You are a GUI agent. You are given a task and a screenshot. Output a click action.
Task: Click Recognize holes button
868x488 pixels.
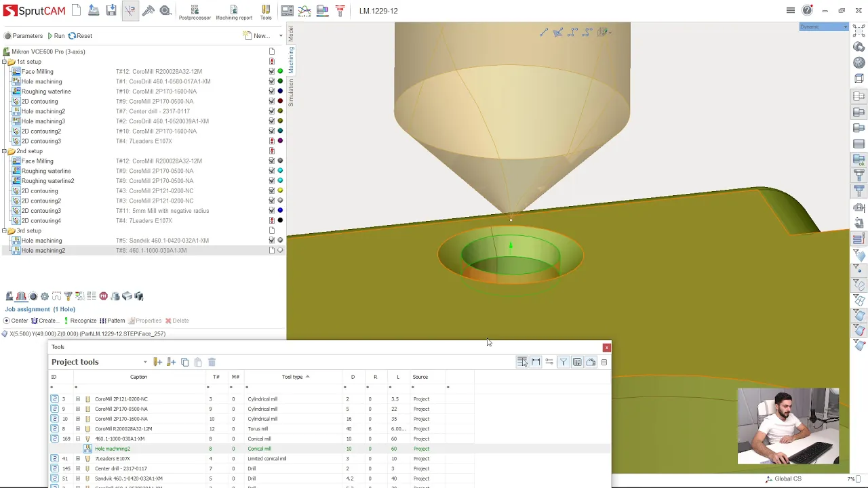[x=80, y=321]
